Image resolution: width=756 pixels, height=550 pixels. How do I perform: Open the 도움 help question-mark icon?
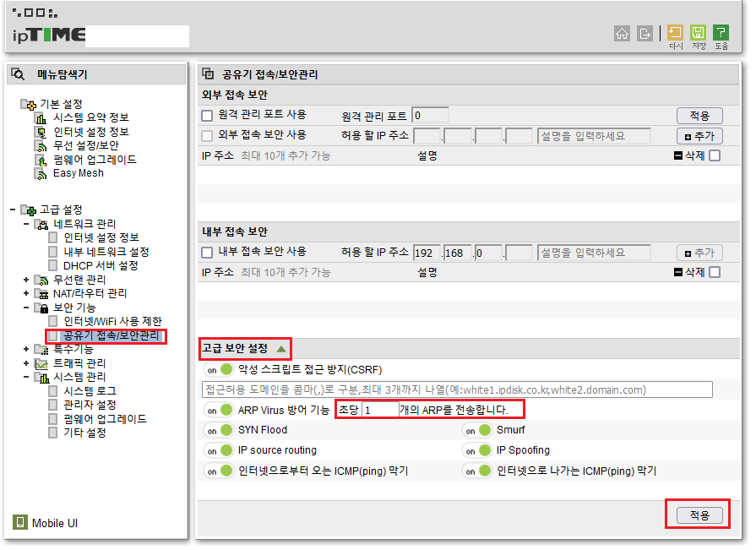(721, 33)
